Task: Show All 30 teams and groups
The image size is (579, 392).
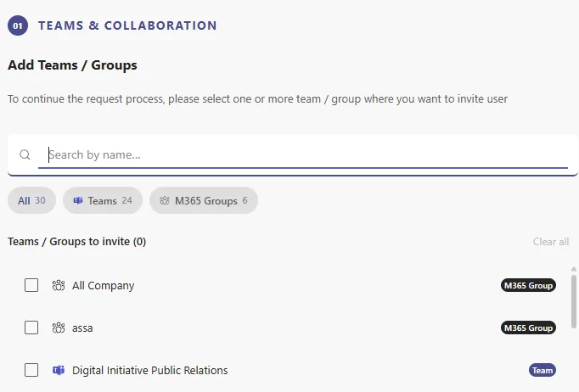Action: (31, 200)
